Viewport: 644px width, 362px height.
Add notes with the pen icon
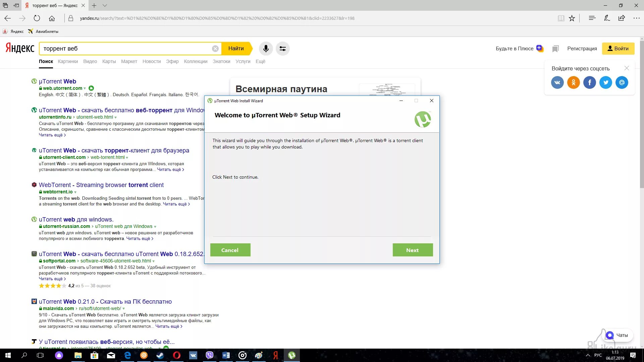(607, 18)
